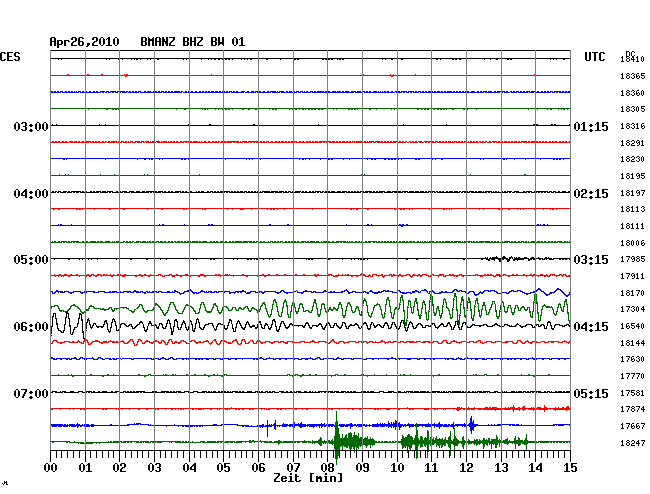Click the DC value "18006"

[x=633, y=243]
